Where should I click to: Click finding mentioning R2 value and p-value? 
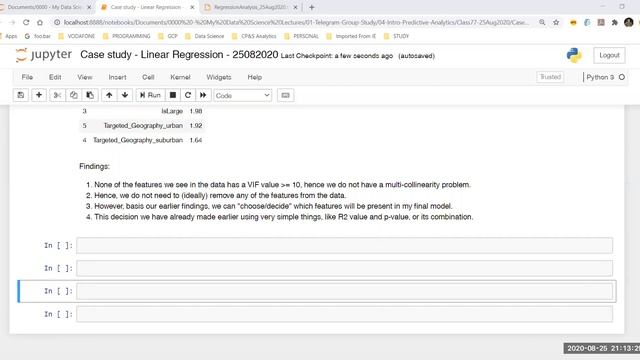(x=284, y=217)
